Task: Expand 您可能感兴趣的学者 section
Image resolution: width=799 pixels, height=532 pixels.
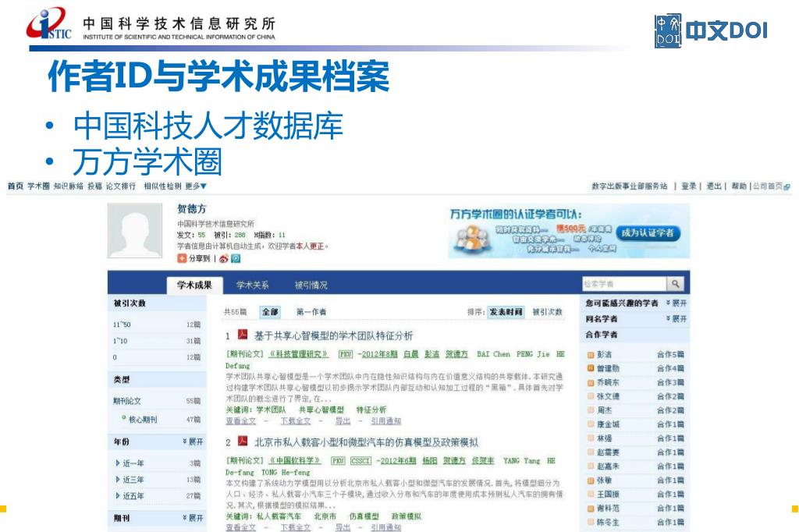Action: (676, 303)
